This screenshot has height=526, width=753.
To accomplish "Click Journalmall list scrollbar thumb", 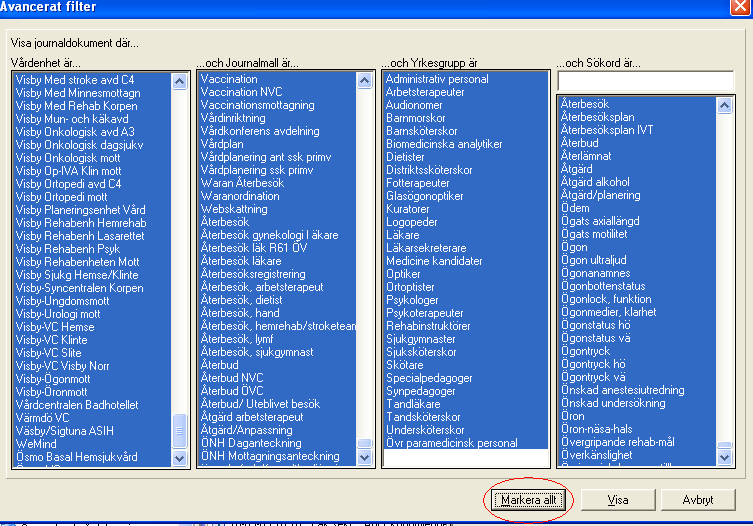I will (x=364, y=443).
